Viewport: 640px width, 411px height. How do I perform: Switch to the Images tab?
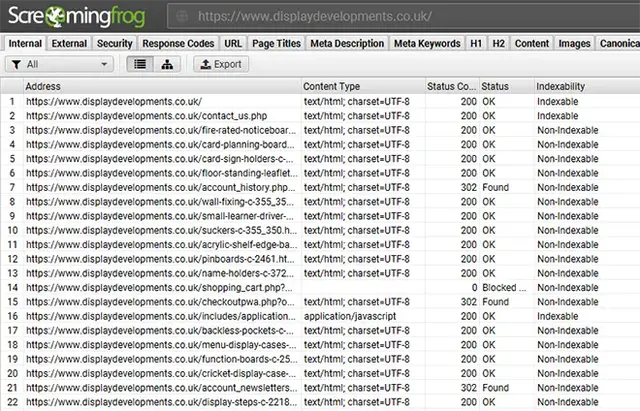574,43
